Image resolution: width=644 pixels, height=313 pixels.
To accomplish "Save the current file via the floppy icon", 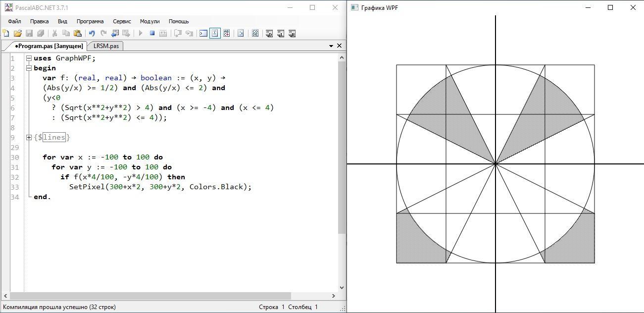I will (x=29, y=33).
